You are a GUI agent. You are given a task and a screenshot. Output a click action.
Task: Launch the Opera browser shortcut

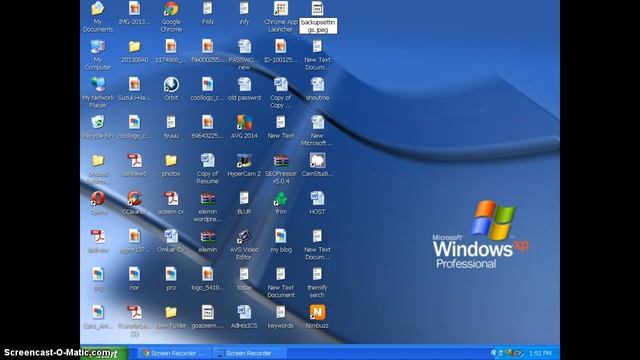tap(98, 198)
